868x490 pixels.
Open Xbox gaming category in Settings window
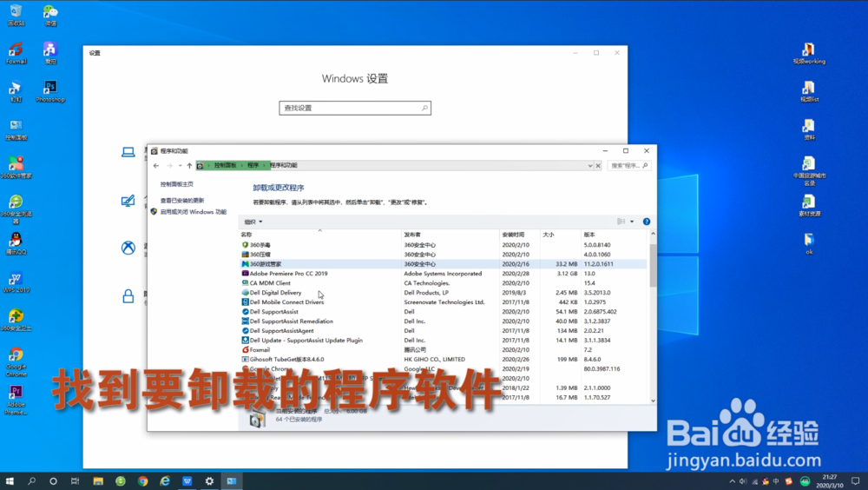128,248
